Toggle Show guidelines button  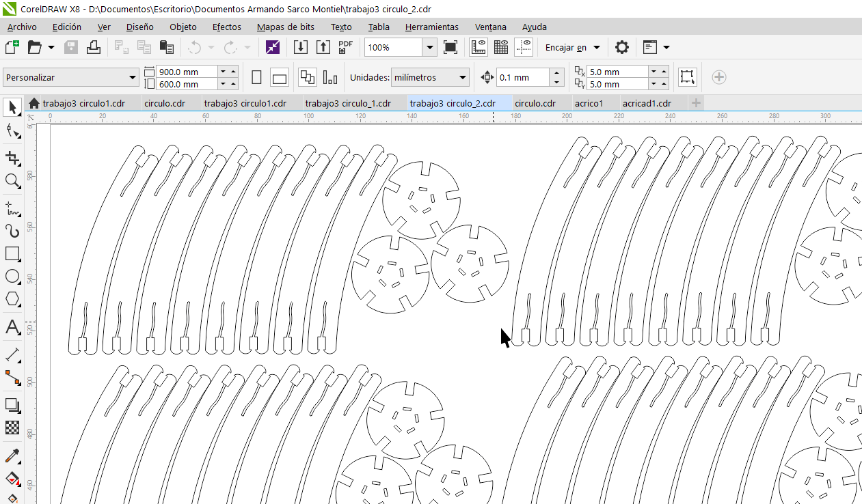tap(524, 47)
